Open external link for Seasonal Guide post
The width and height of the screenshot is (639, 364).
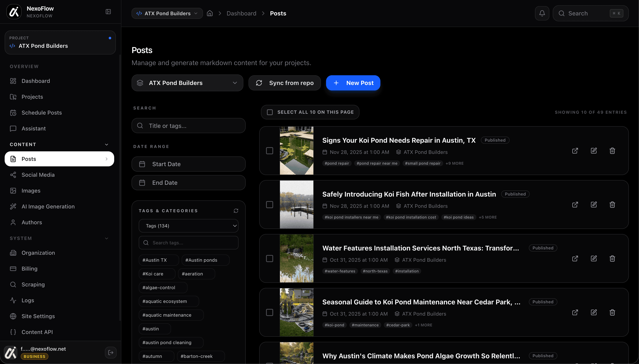[x=575, y=312]
